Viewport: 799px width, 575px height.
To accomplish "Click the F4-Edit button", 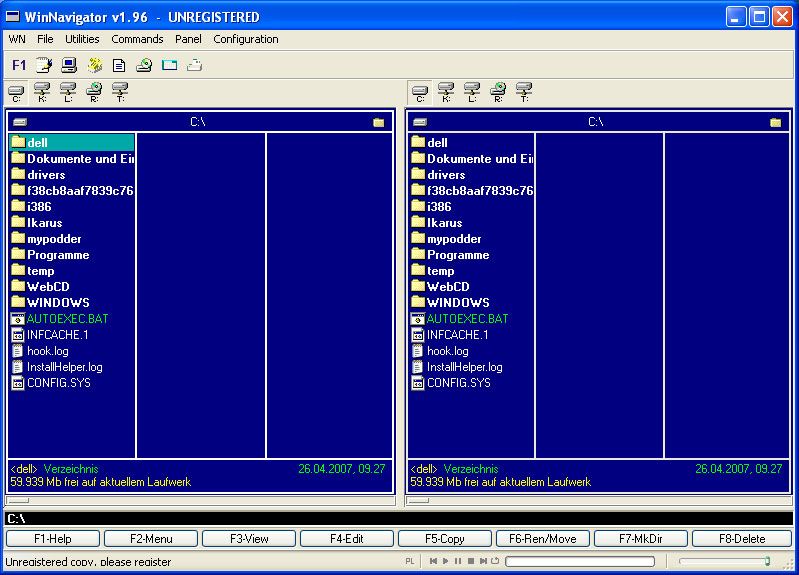I will click(x=347, y=539).
